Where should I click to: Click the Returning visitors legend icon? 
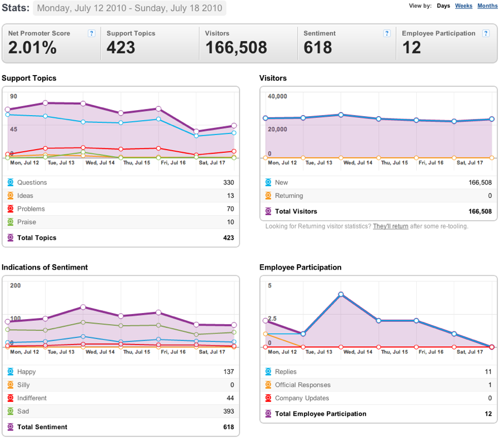click(x=268, y=196)
